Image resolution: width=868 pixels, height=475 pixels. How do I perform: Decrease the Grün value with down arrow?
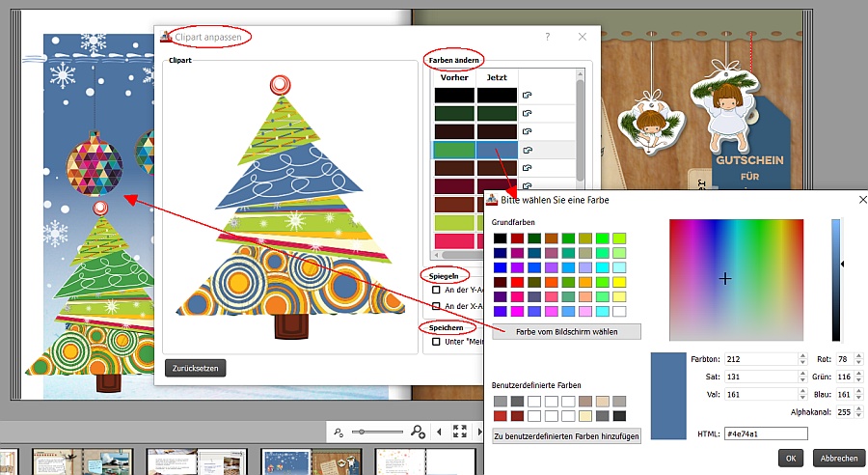[858, 379]
